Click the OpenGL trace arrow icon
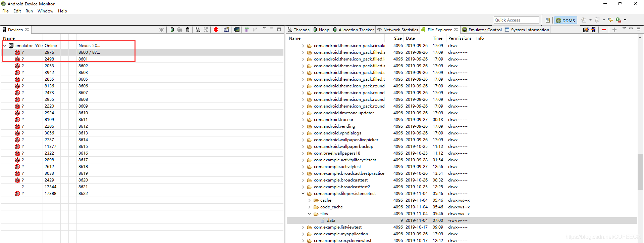Viewport: 644px width, 243px height. coord(255,30)
